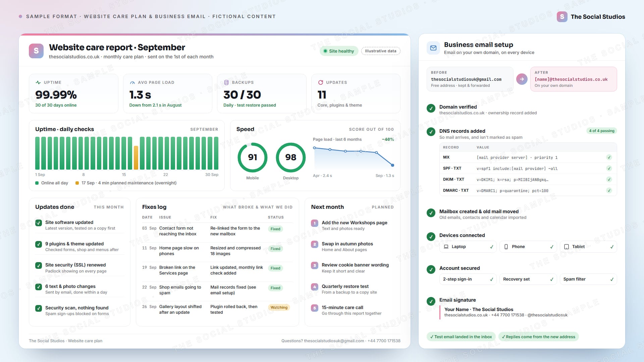Click The Social Studios S logo top right

(x=562, y=17)
